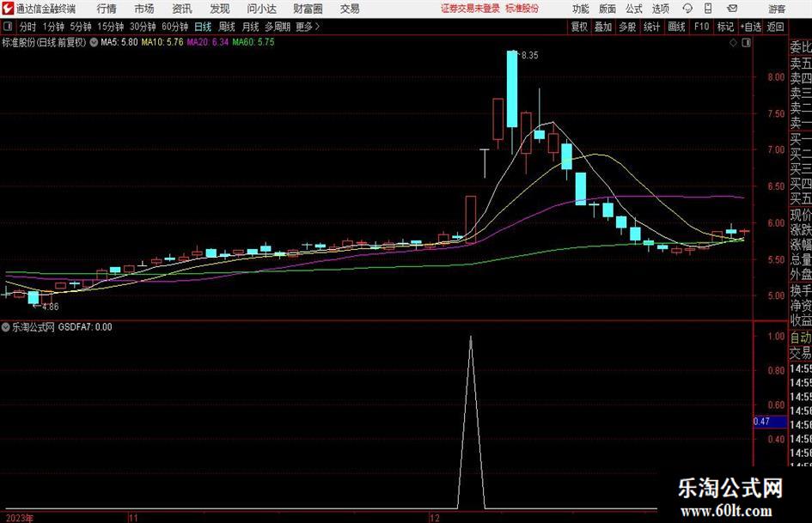Screen dimensions: 812x523
Task: Click the 0.47 blue value marker on indicator axis
Action: (770, 422)
